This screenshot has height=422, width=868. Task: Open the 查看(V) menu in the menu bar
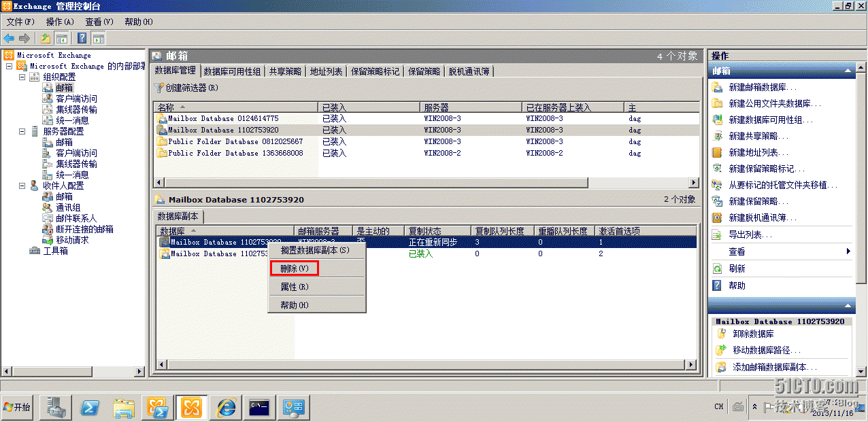[x=99, y=22]
